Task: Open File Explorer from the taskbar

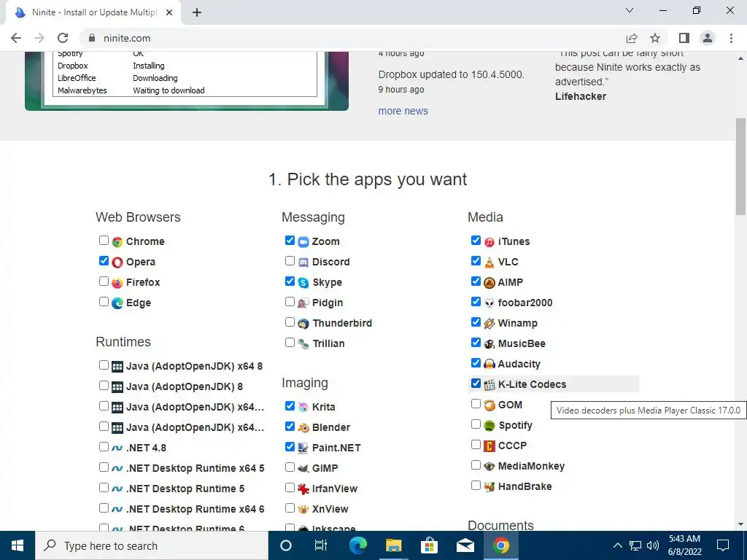Action: click(x=393, y=545)
